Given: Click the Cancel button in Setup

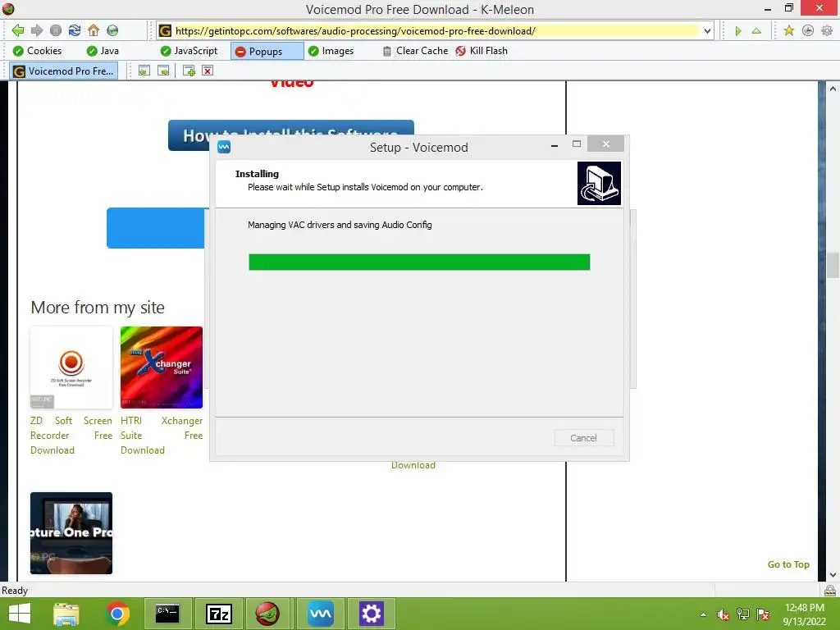Looking at the screenshot, I should tap(584, 438).
